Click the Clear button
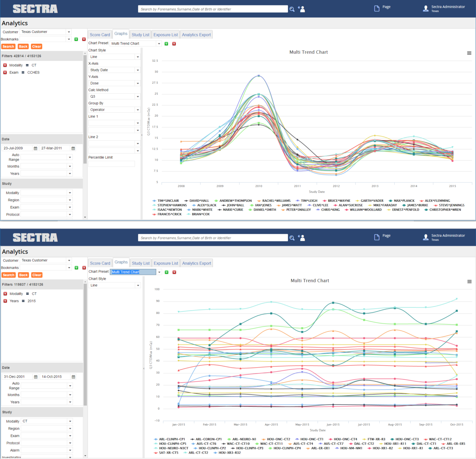Screen dimensions: 476x459 coord(36,46)
